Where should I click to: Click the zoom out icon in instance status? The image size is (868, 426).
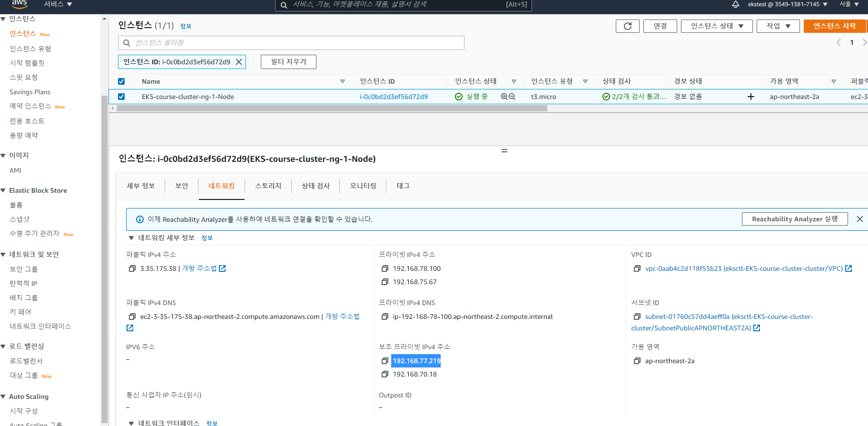512,97
